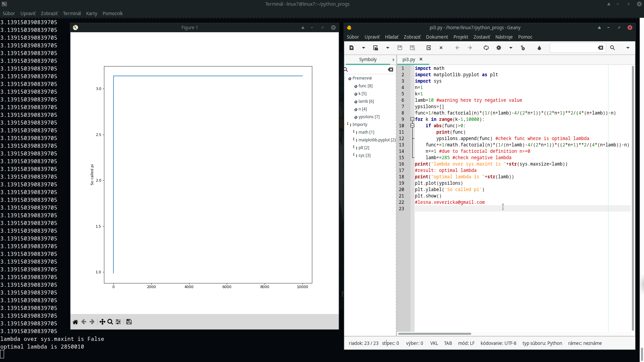Open the Zostaviť menu in Geany

(x=481, y=37)
